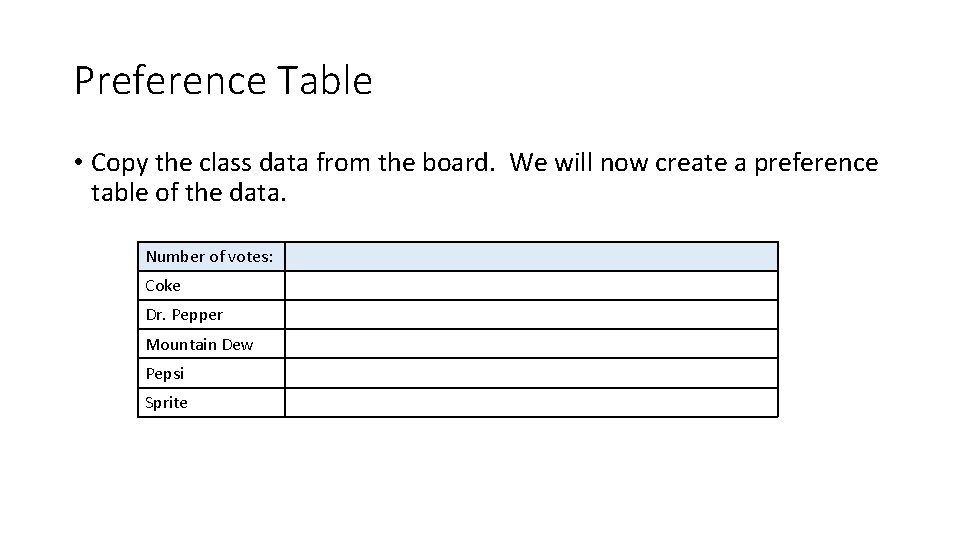
Task: Click the word Table in the title
Action: tap(324, 80)
